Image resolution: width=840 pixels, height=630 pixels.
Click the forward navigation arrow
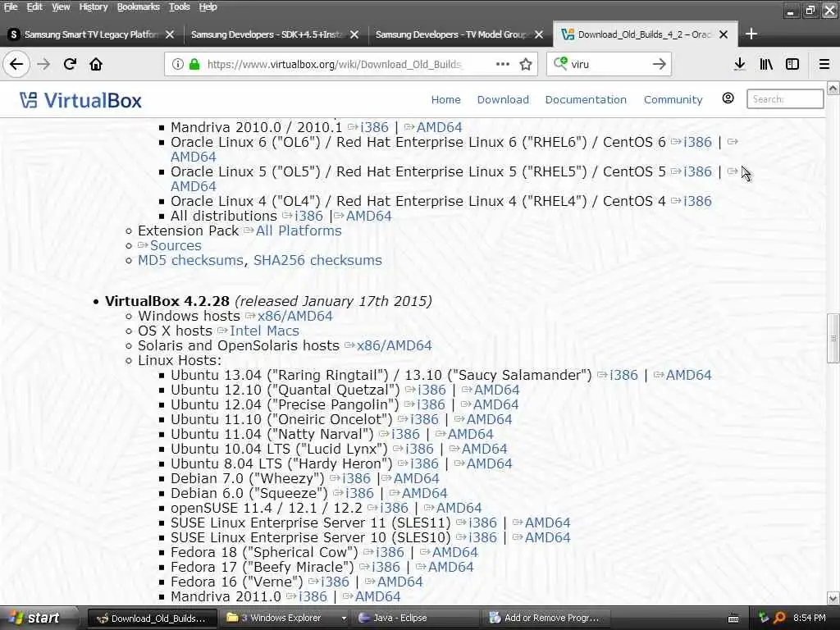pos(43,64)
